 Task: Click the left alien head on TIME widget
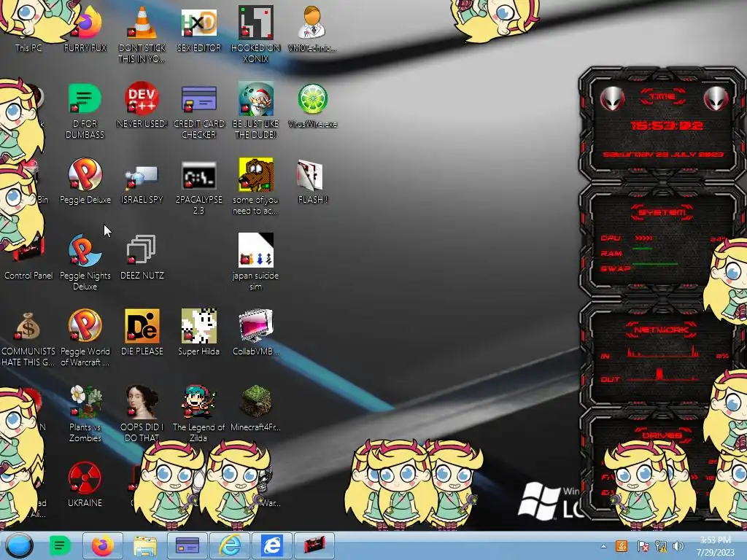[x=612, y=99]
